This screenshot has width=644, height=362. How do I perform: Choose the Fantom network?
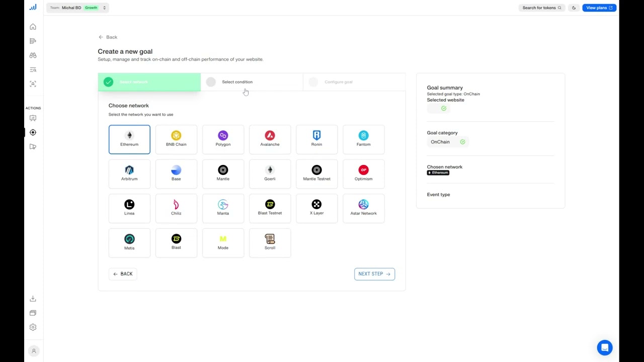click(363, 139)
